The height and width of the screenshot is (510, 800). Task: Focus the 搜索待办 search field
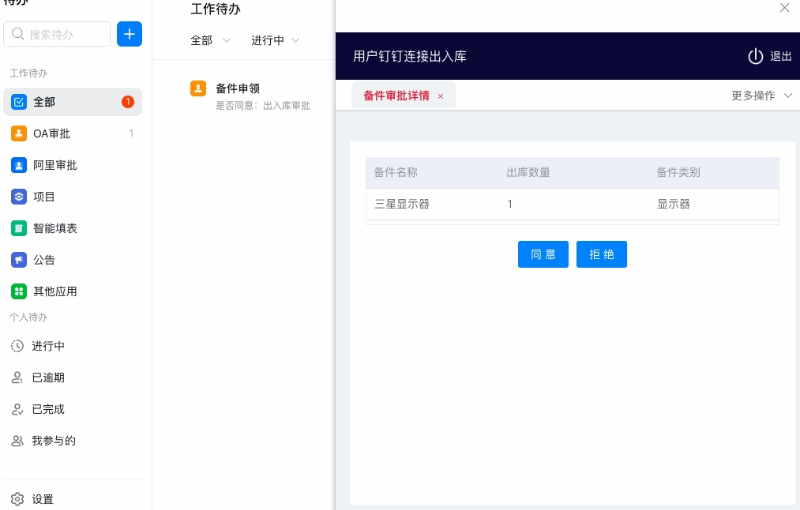[x=57, y=34]
